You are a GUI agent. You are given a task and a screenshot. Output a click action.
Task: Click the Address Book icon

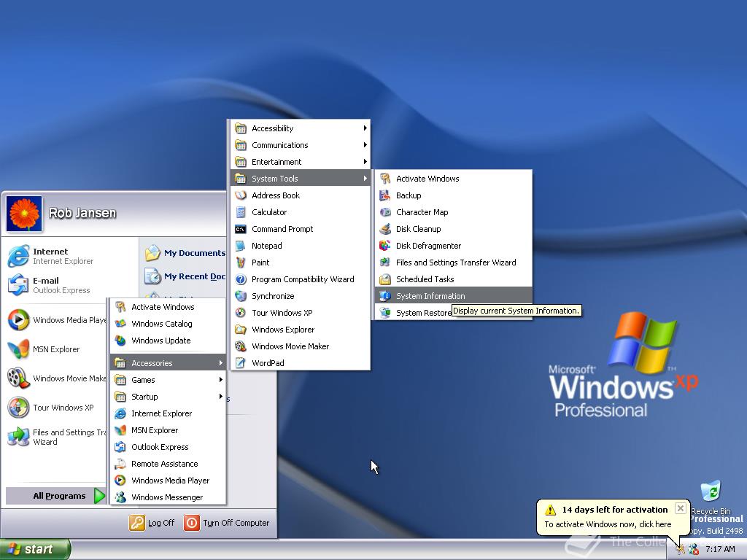241,195
